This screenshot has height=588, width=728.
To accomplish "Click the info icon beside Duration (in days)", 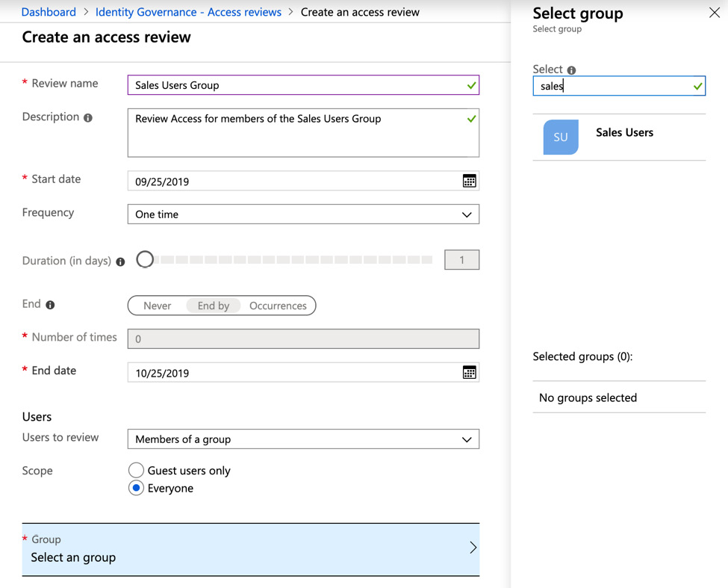I will [120, 261].
